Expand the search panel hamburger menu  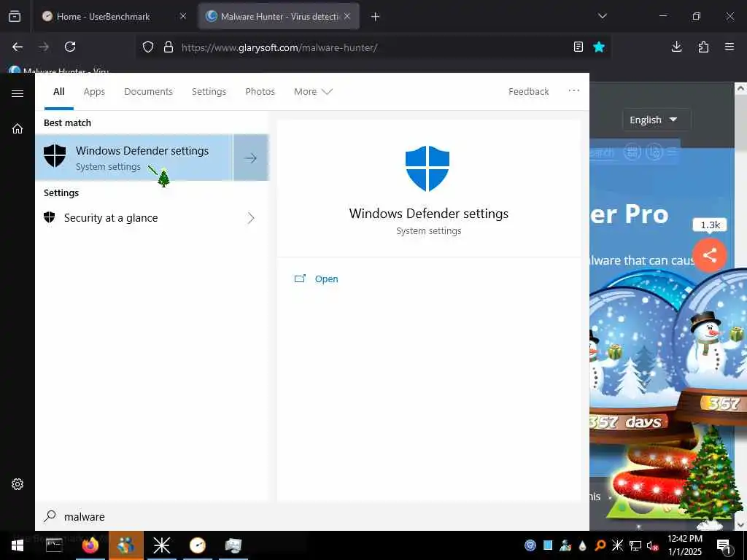click(18, 93)
